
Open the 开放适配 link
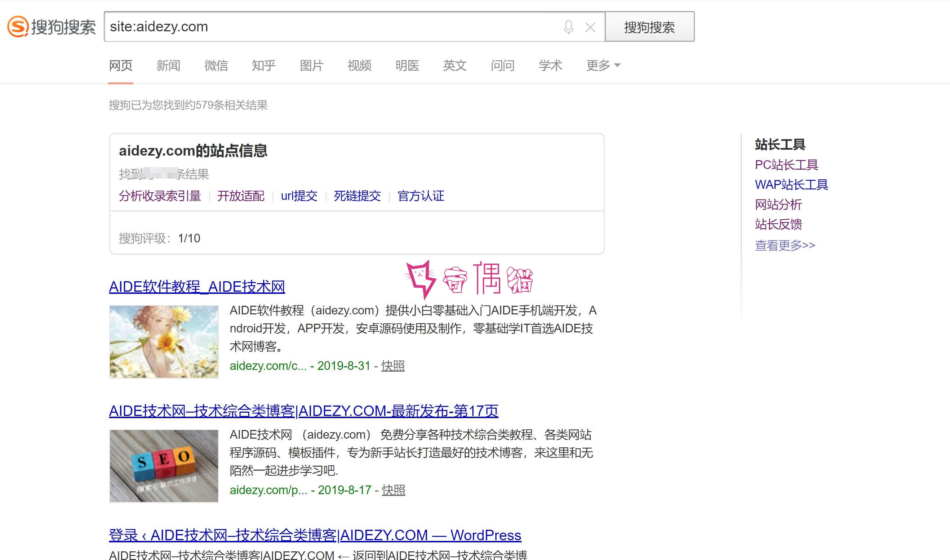coord(241,196)
